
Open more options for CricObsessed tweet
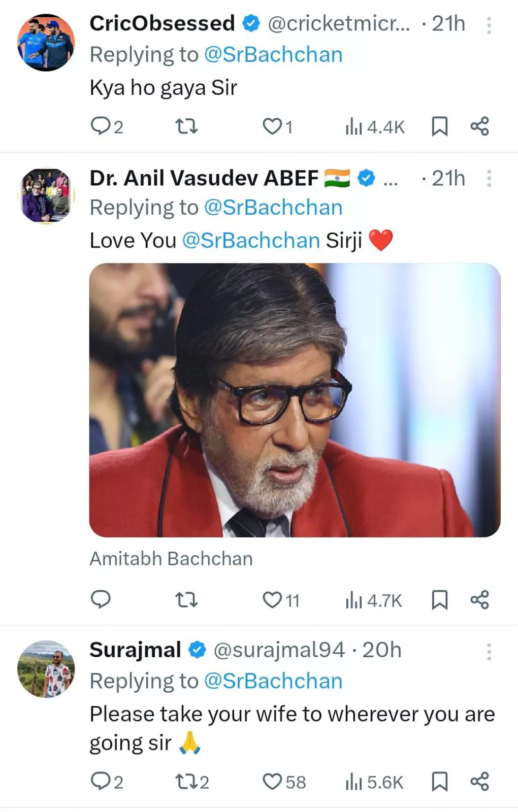489,25
